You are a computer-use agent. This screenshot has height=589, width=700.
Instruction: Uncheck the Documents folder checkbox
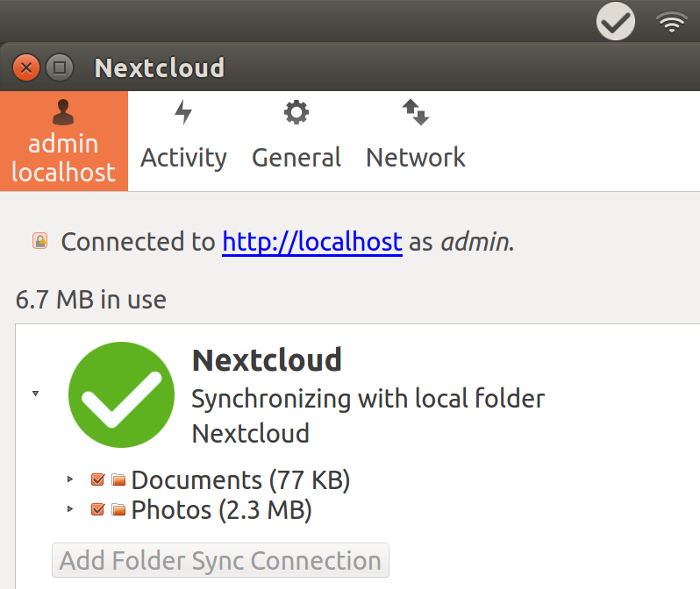tap(98, 480)
